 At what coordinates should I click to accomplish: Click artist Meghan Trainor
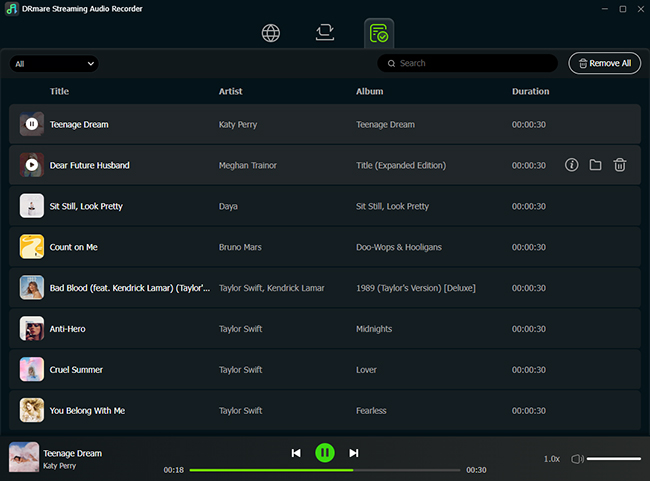click(x=247, y=165)
